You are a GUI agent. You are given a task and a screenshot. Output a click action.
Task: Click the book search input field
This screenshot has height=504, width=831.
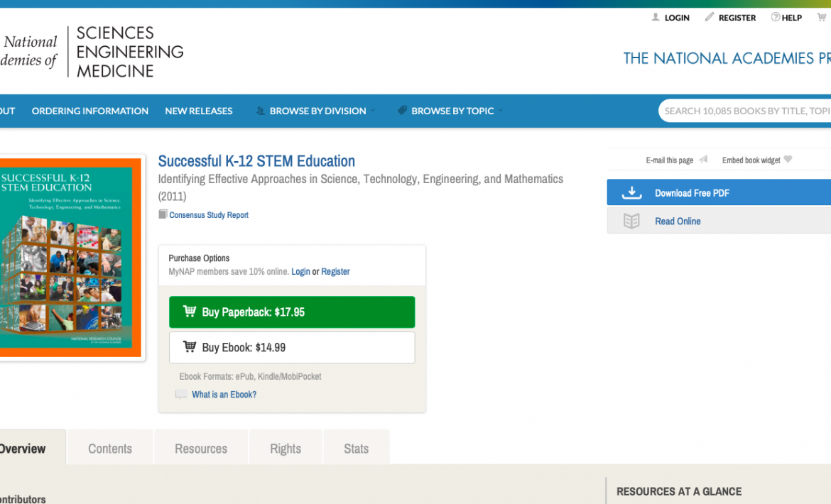744,111
